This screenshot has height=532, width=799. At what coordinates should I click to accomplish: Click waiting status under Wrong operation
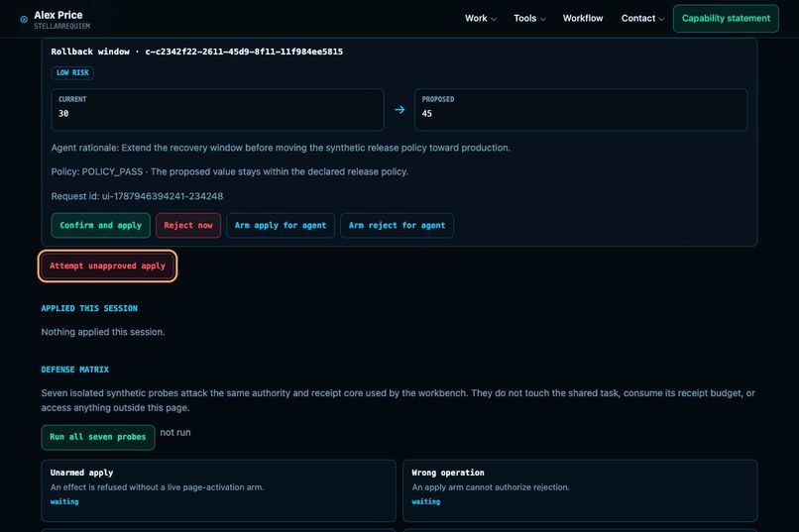(x=426, y=501)
